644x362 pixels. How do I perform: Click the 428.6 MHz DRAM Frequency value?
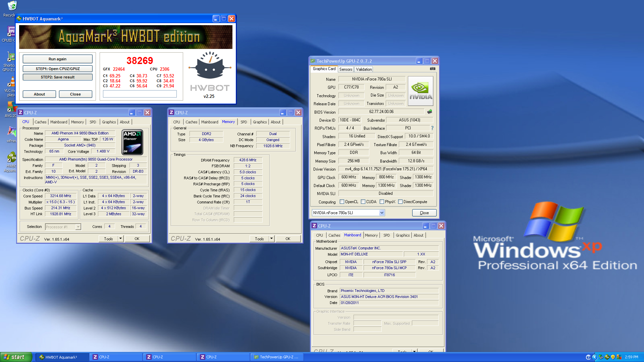248,160
